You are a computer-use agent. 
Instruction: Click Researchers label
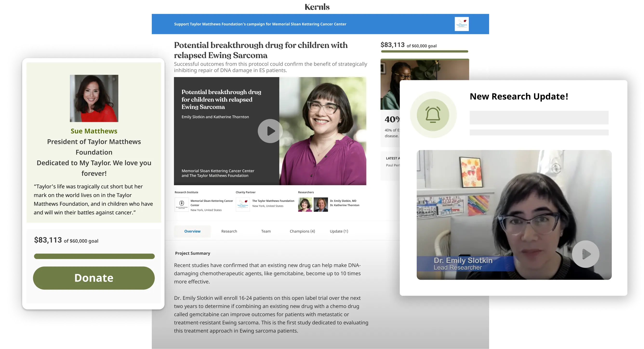coord(306,192)
